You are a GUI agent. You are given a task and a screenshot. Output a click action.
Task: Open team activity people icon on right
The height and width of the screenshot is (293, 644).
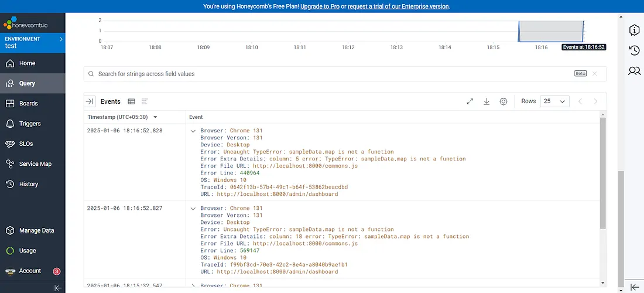coord(634,71)
